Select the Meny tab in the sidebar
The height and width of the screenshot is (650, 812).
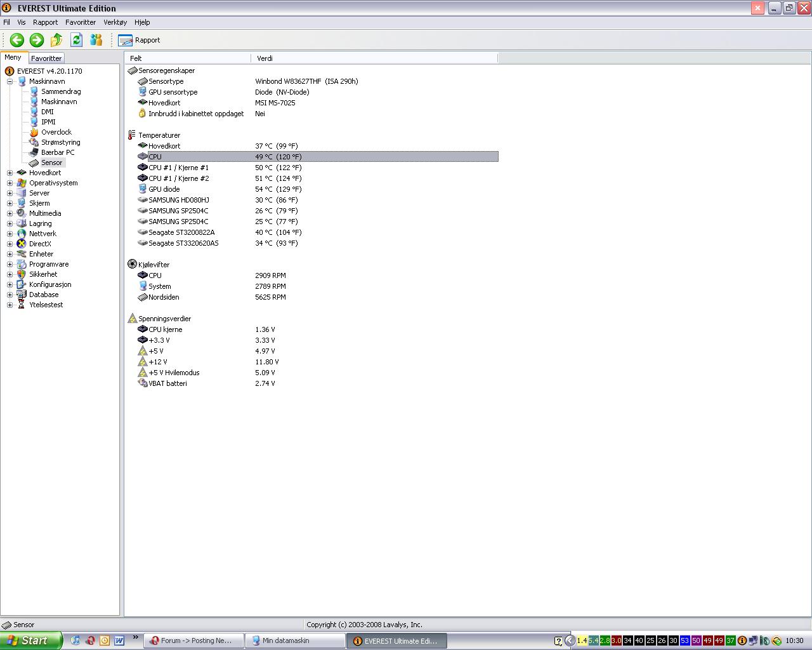click(x=13, y=57)
